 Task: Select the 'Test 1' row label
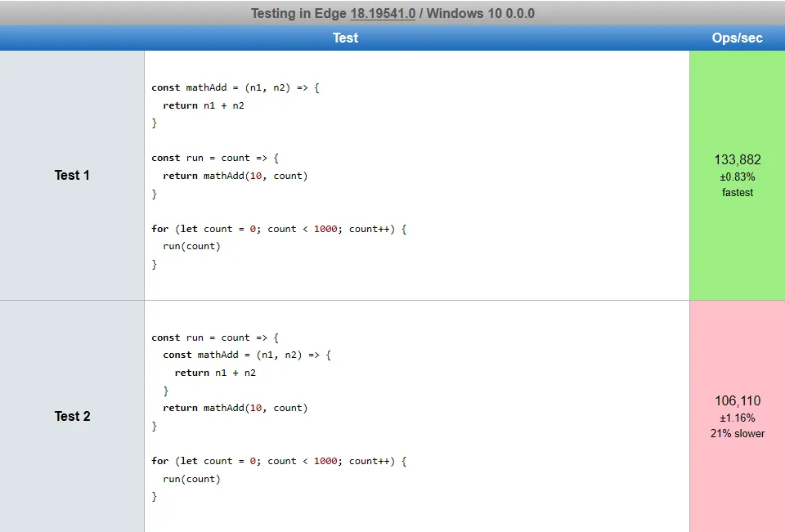tap(72, 175)
